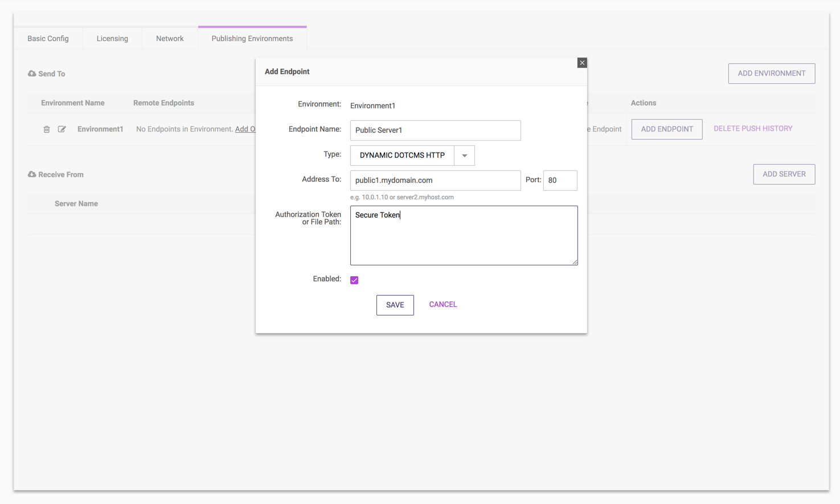Focus the Endpoint Name input field
The height and width of the screenshot is (504, 840).
pyautogui.click(x=435, y=130)
